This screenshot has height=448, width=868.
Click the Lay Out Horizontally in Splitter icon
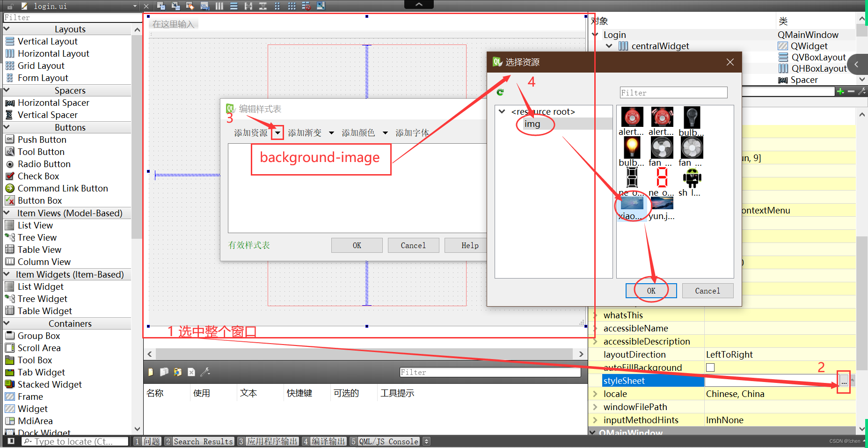(x=248, y=6)
